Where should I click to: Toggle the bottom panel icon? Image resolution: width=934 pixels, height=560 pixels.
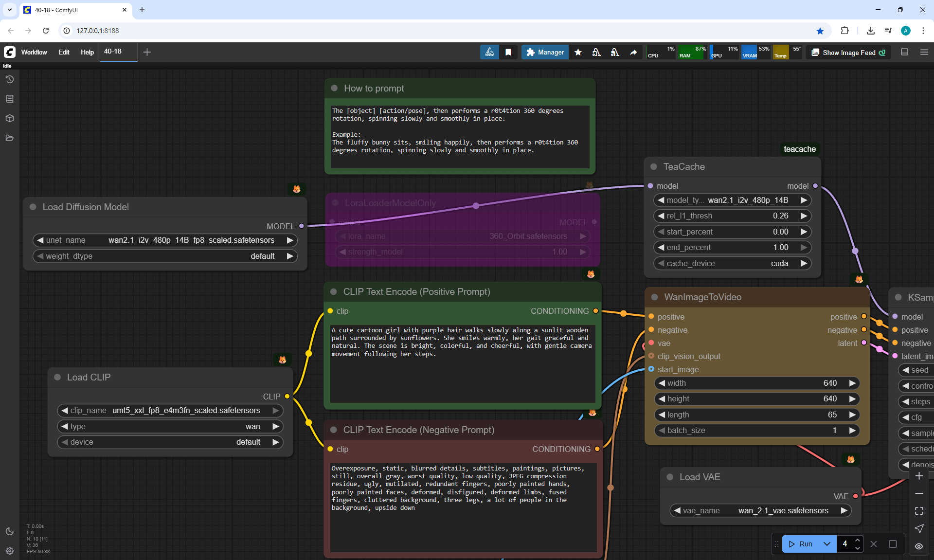click(905, 52)
